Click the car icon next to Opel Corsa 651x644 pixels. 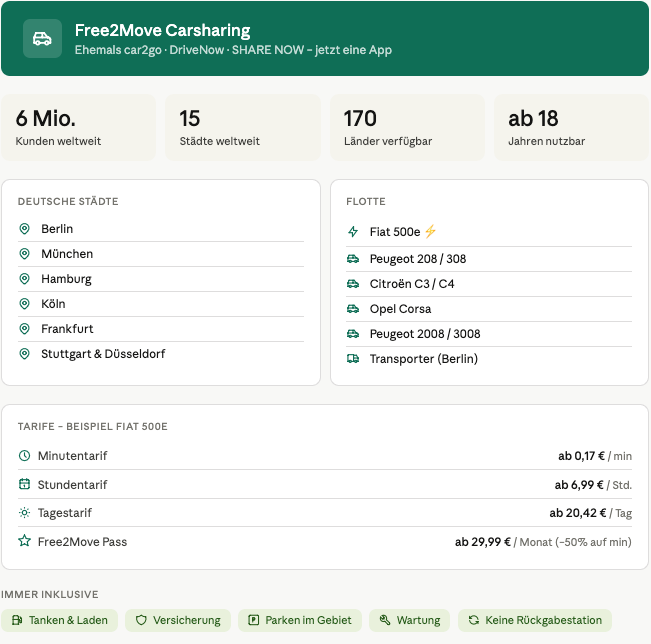coord(353,309)
